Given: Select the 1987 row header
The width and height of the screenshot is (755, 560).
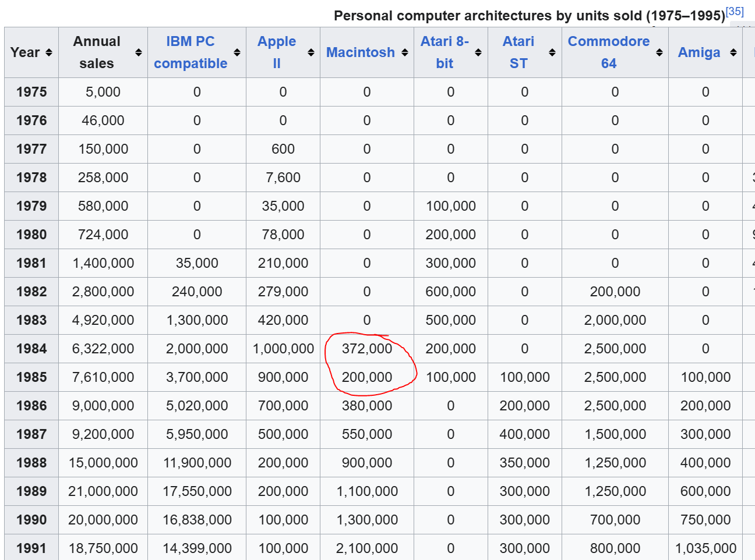Looking at the screenshot, I should [31, 434].
